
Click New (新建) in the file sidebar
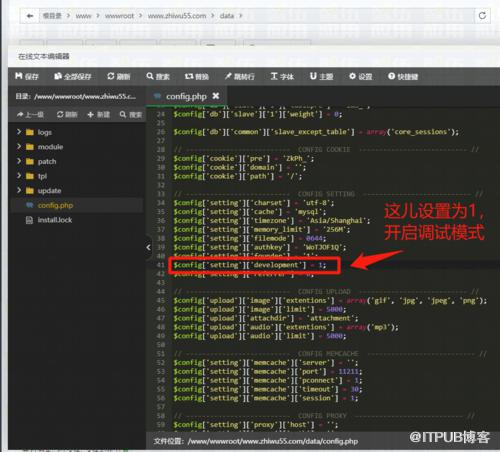tap(98, 115)
